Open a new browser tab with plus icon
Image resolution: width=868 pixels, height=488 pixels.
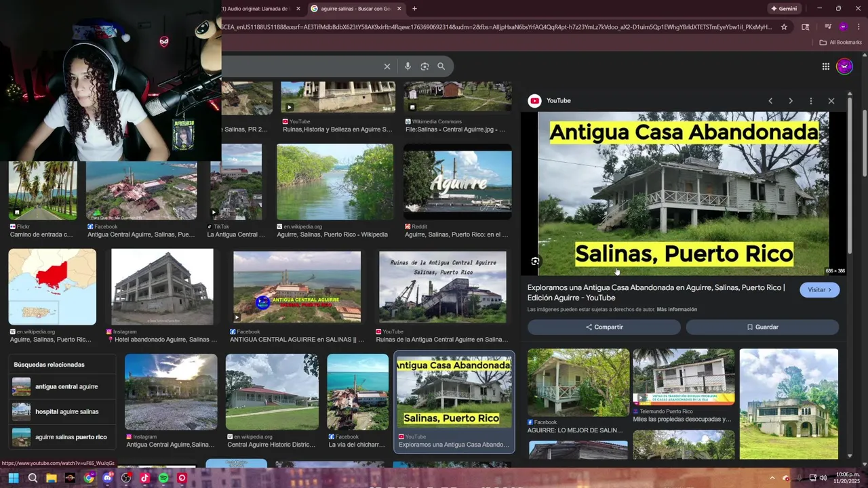pos(414,9)
